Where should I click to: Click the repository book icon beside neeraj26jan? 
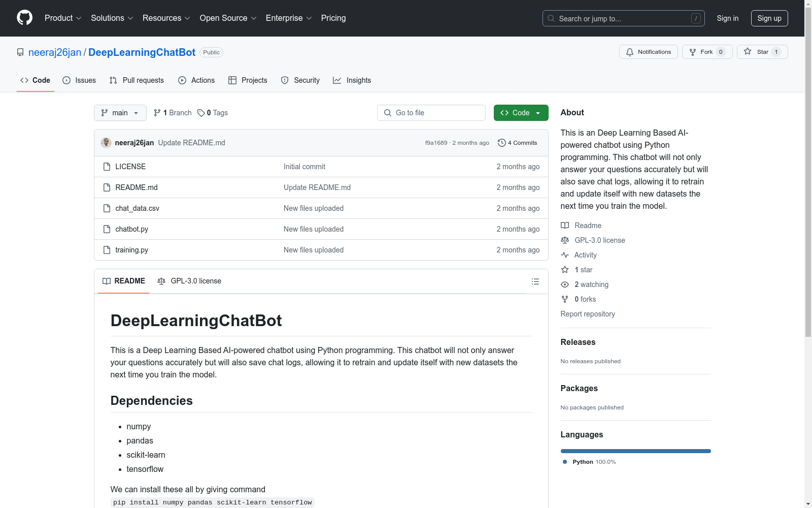pyautogui.click(x=20, y=52)
